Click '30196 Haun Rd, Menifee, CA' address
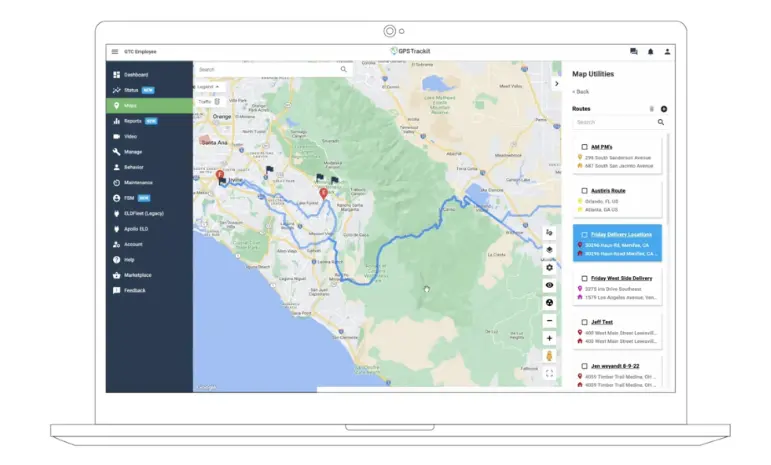This screenshot has width=771, height=465. (x=617, y=245)
